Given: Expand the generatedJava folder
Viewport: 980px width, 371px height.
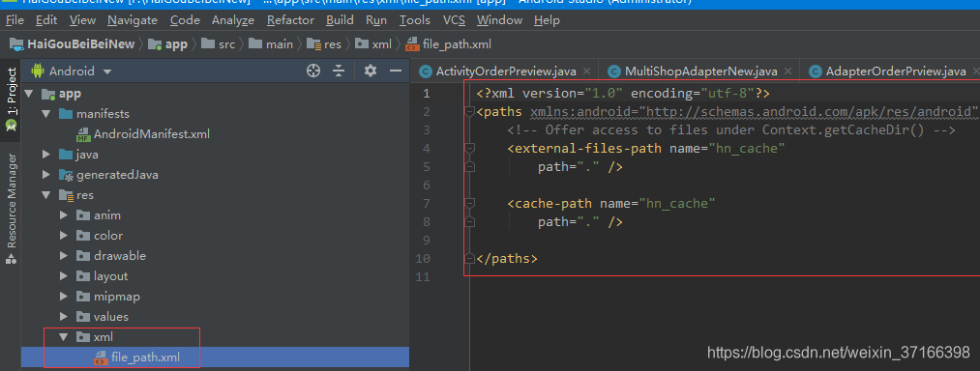Looking at the screenshot, I should pos(45,175).
